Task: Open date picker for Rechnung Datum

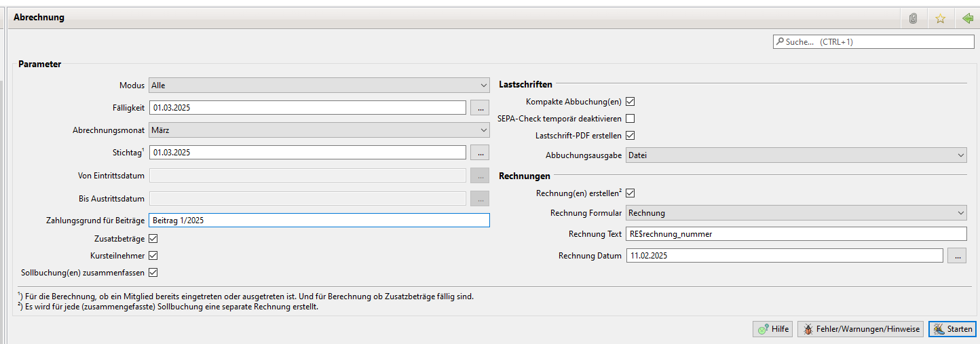Action: tap(957, 256)
